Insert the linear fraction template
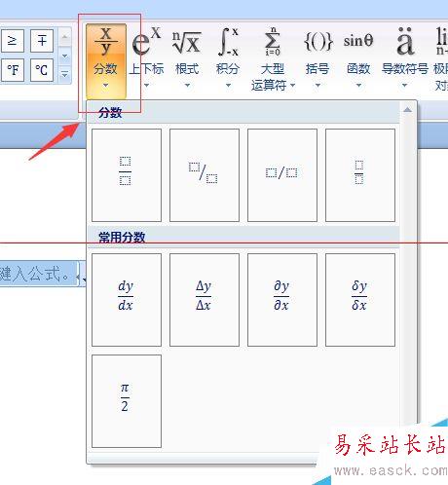Viewport: 448px width, 485px height. pos(282,175)
